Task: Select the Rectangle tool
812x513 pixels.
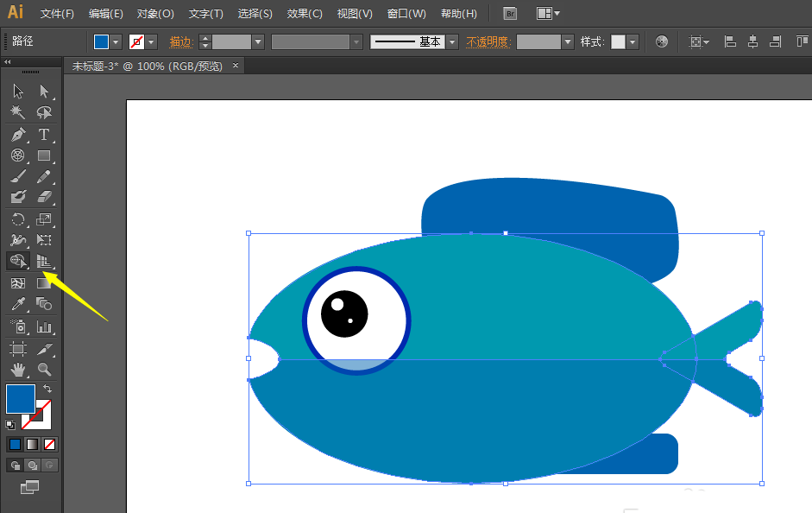Action: click(x=44, y=155)
